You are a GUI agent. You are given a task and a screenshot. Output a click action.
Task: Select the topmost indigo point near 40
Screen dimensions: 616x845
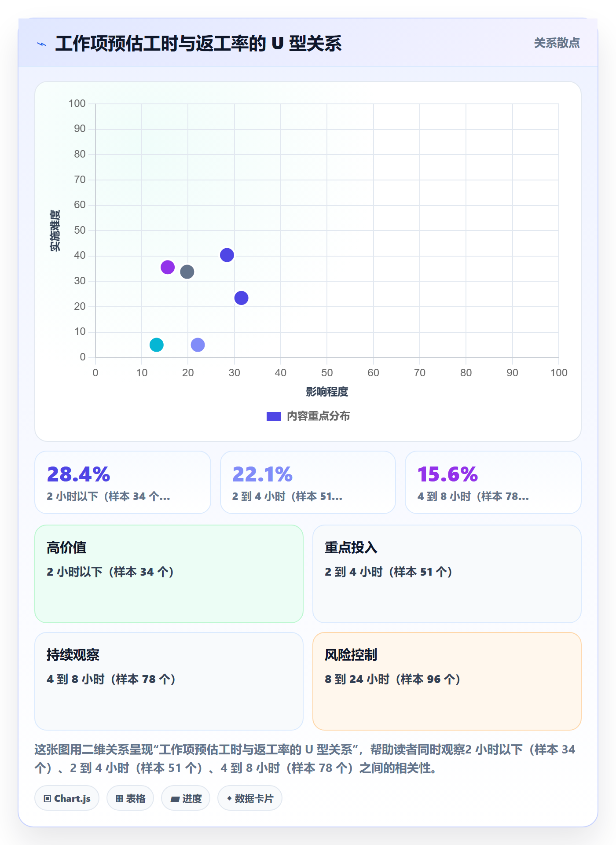pos(227,255)
